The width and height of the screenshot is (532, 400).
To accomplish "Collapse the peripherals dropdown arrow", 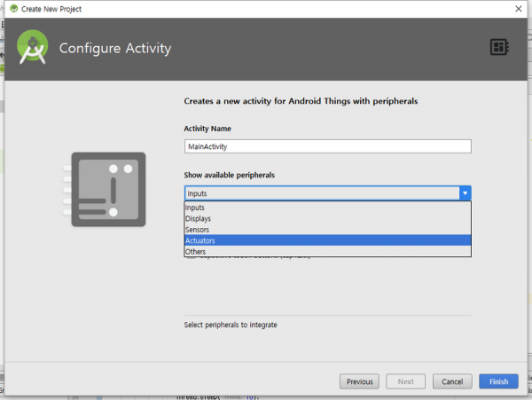I will (465, 193).
